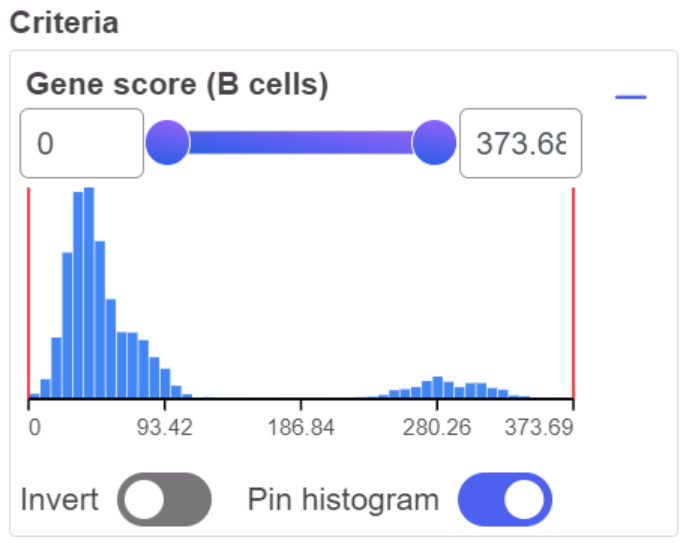Click the minimum value field showing 0

click(82, 143)
